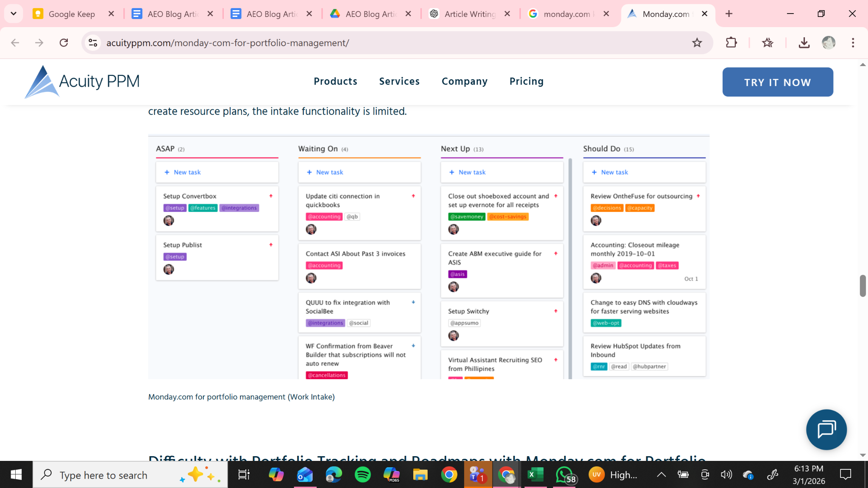Open Spotify from the taskbar

[x=362, y=475]
